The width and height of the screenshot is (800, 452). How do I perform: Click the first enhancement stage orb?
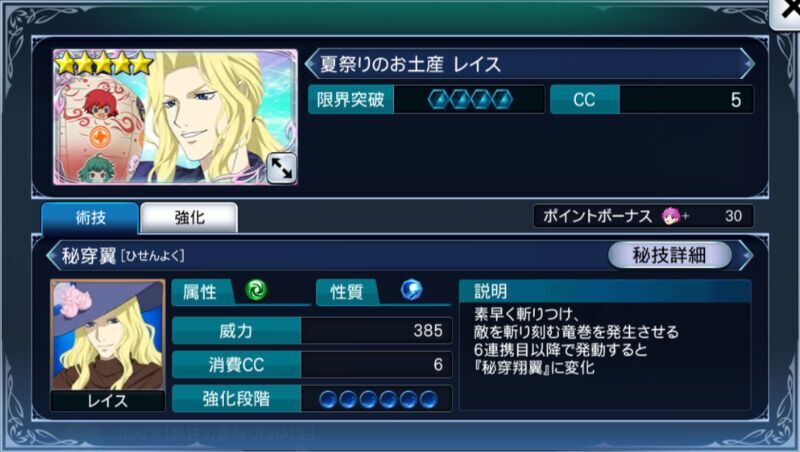pyautogui.click(x=328, y=399)
